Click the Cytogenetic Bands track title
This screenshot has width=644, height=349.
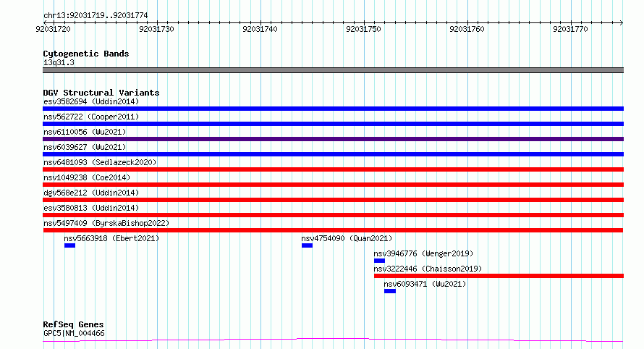pyautogui.click(x=86, y=54)
